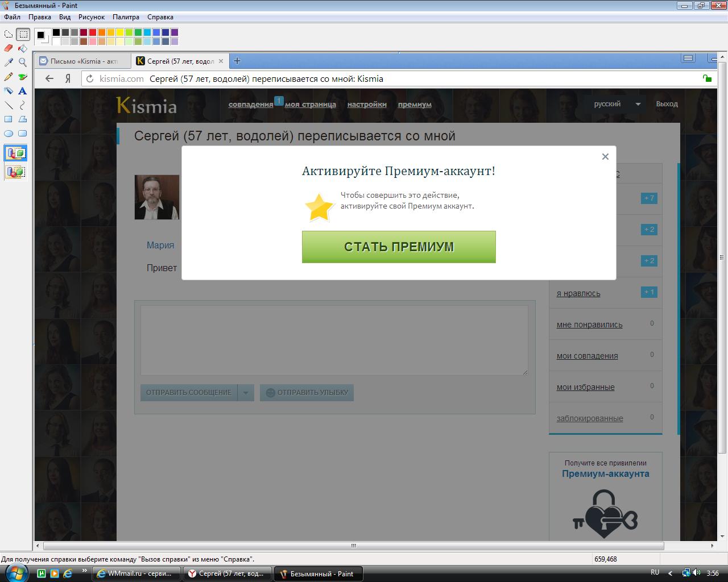Pick the red color swatch
The image size is (728, 582).
click(93, 32)
